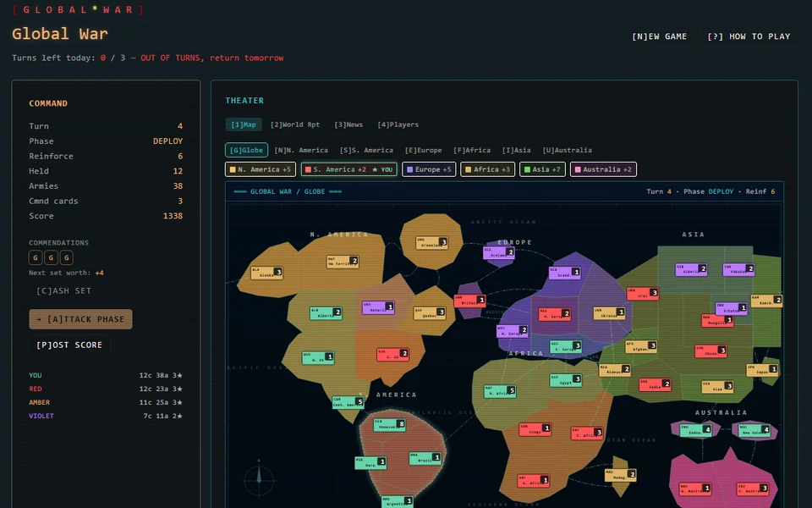Switch map view to [I]Asia
This screenshot has width=812, height=508.
click(x=516, y=150)
